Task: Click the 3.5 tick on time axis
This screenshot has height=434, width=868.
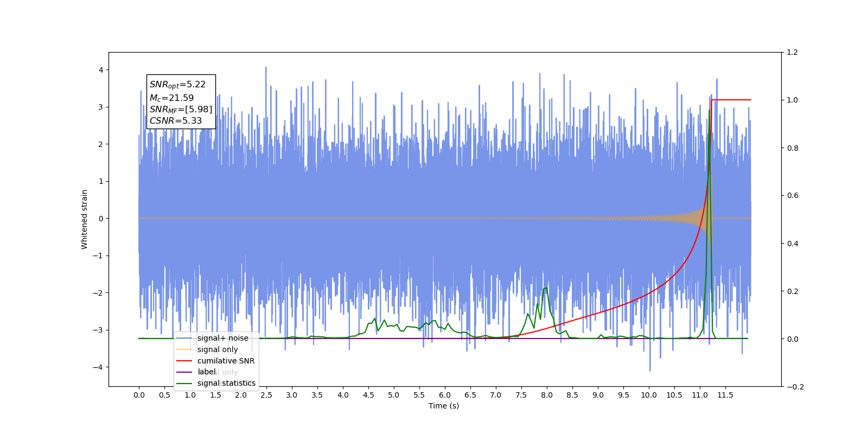Action: [x=317, y=395]
